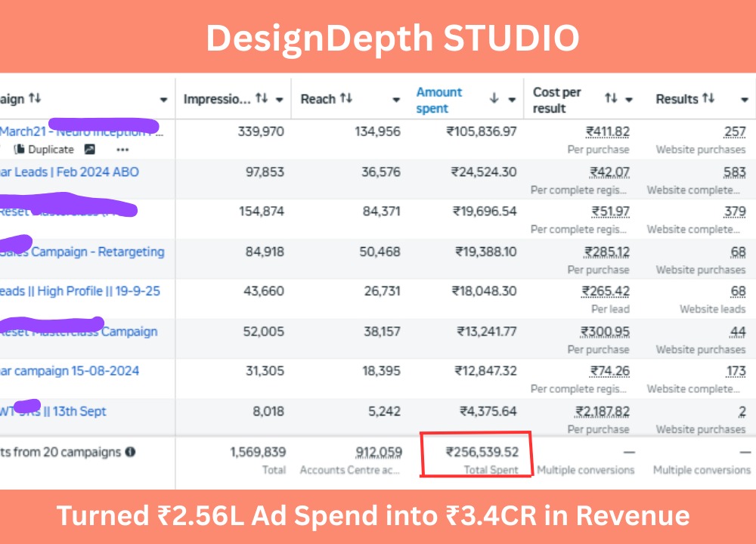Click the info icon beside "from 20 campaigns"
The height and width of the screenshot is (544, 756).
coord(130,453)
